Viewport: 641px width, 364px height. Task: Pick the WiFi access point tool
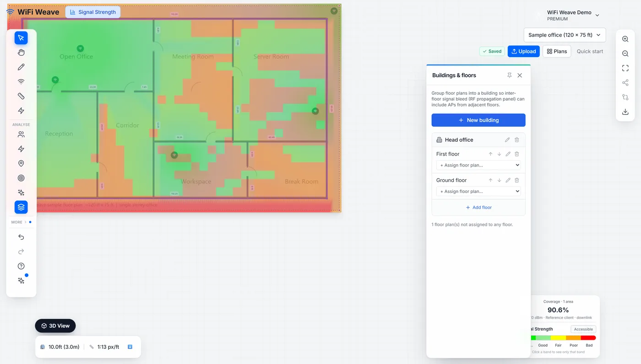(x=21, y=82)
